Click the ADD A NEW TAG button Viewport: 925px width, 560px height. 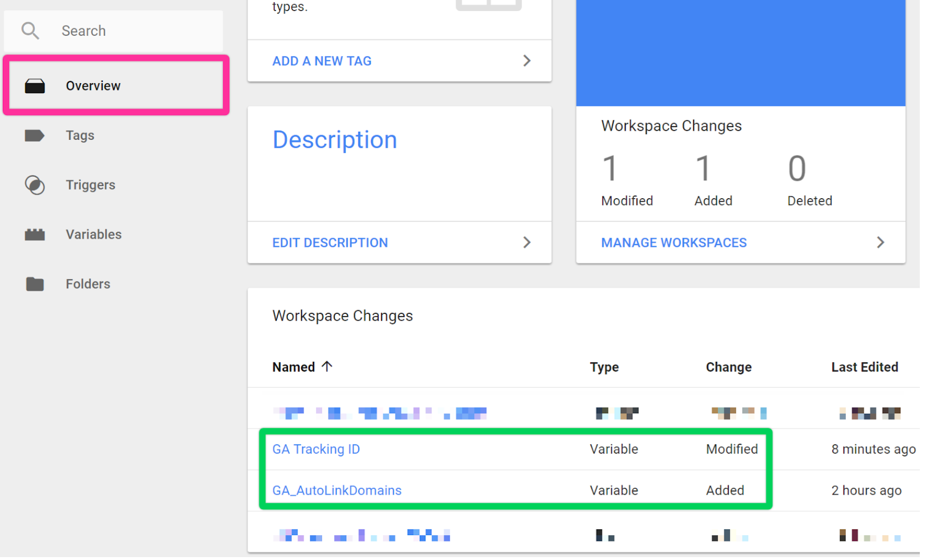(x=321, y=61)
